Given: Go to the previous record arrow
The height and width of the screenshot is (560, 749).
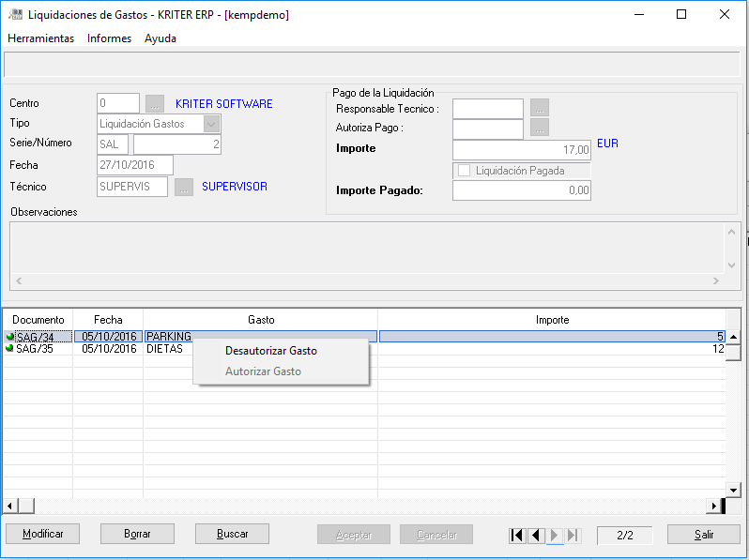Looking at the screenshot, I should pyautogui.click(x=536, y=535).
